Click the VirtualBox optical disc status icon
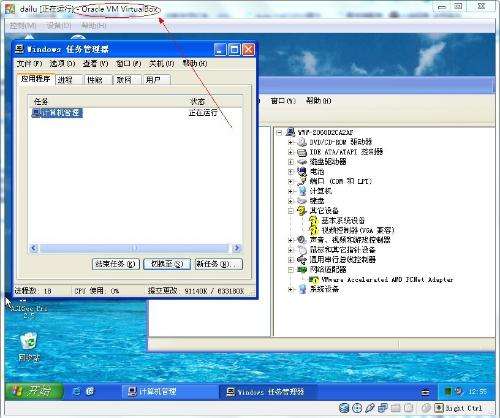Viewport: 500px width, 418px height. click(357, 408)
